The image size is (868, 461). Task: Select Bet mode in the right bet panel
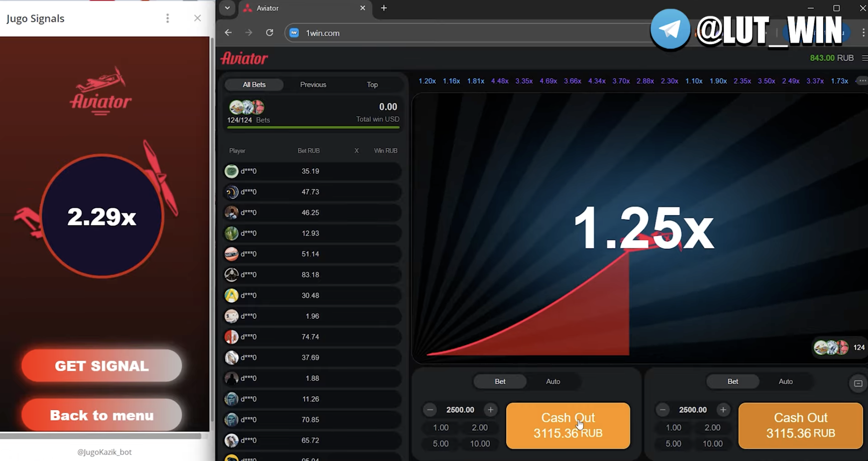click(x=733, y=381)
